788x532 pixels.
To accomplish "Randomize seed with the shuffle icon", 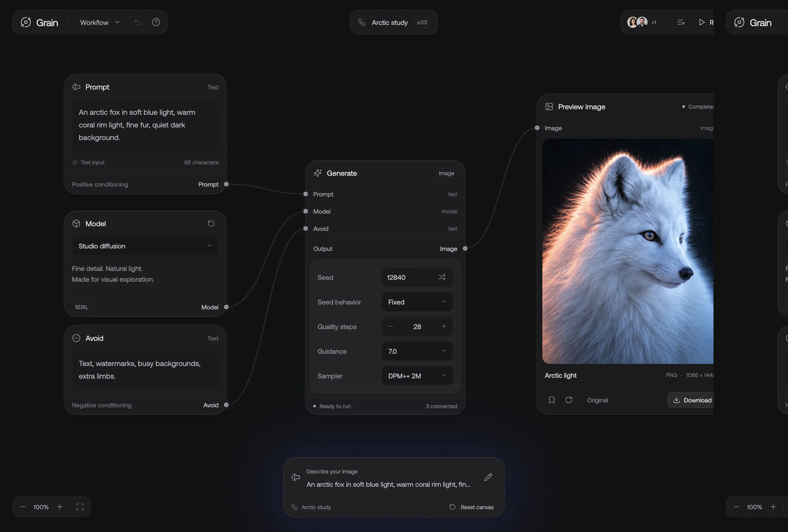I will tap(442, 277).
